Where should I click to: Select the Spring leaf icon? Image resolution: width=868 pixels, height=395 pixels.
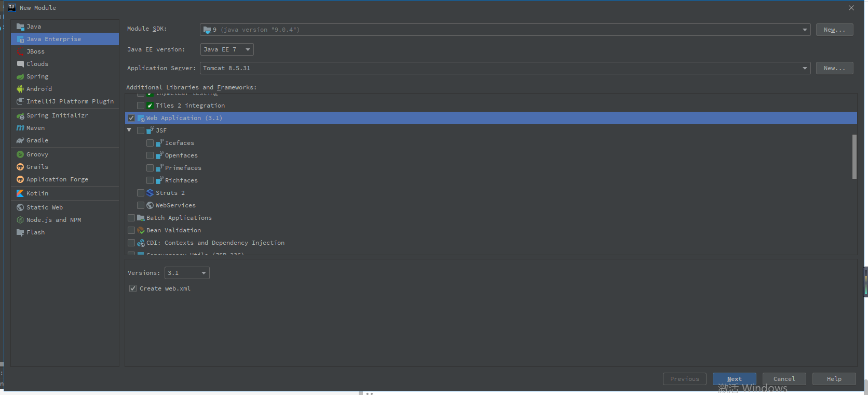pos(20,76)
